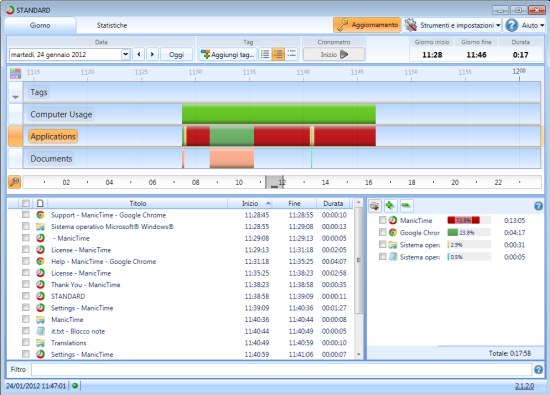
Task: Click the Oggi button
Action: [176, 54]
